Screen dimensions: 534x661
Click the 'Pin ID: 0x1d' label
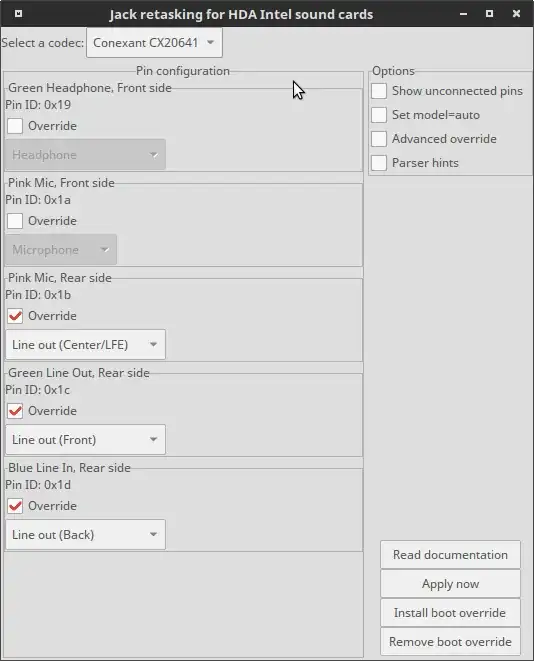(x=38, y=485)
